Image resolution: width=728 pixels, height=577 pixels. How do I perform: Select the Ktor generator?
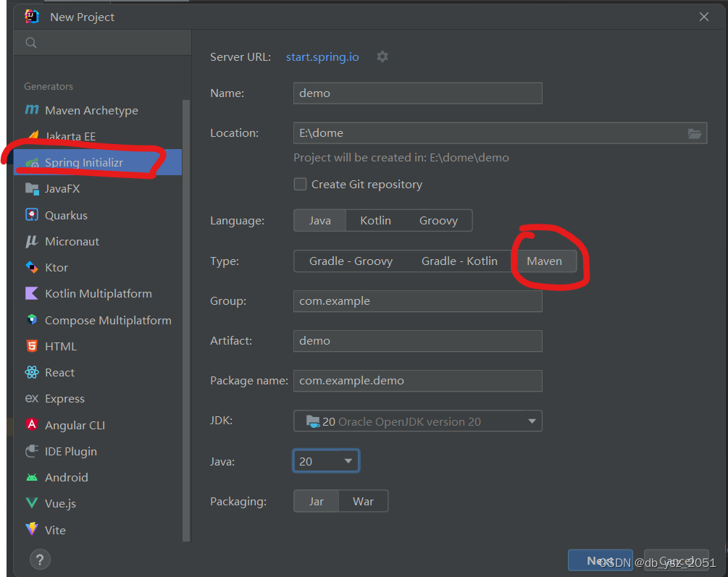[x=98, y=267]
